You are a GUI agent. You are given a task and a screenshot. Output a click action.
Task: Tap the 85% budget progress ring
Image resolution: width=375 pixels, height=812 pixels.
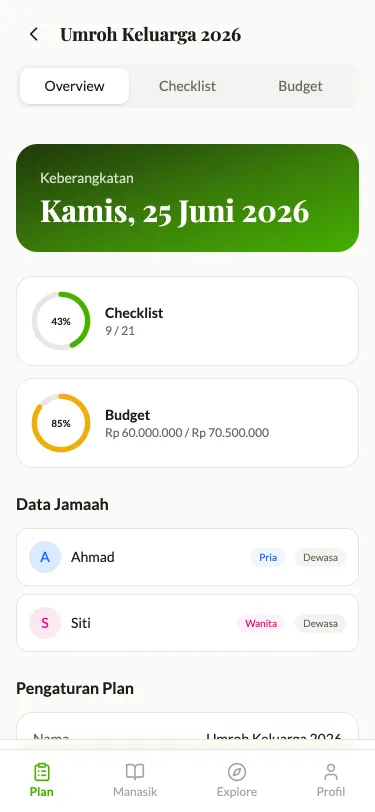(x=61, y=423)
